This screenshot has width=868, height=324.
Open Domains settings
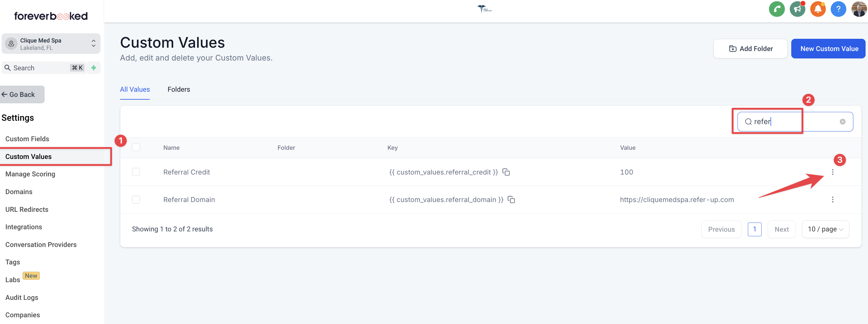[19, 192]
